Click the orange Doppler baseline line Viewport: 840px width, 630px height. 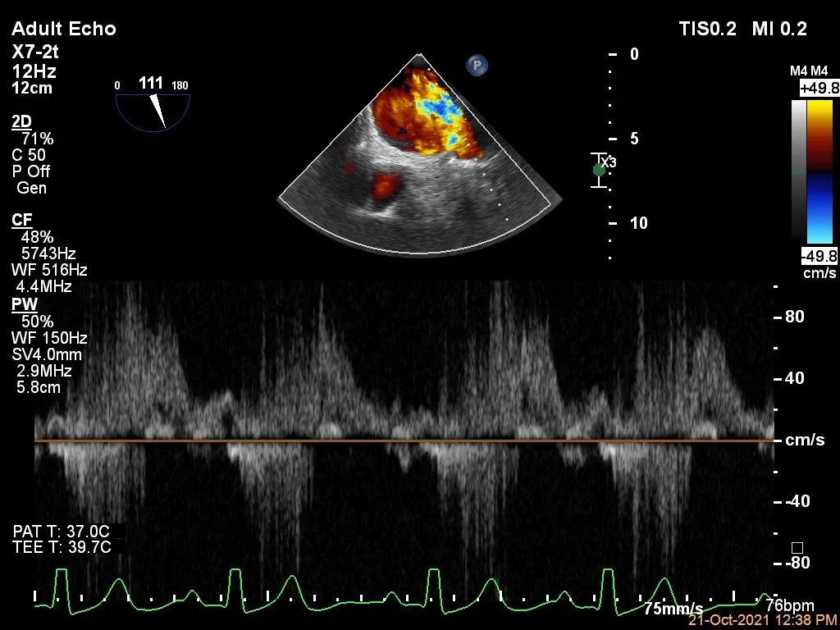[x=402, y=441]
